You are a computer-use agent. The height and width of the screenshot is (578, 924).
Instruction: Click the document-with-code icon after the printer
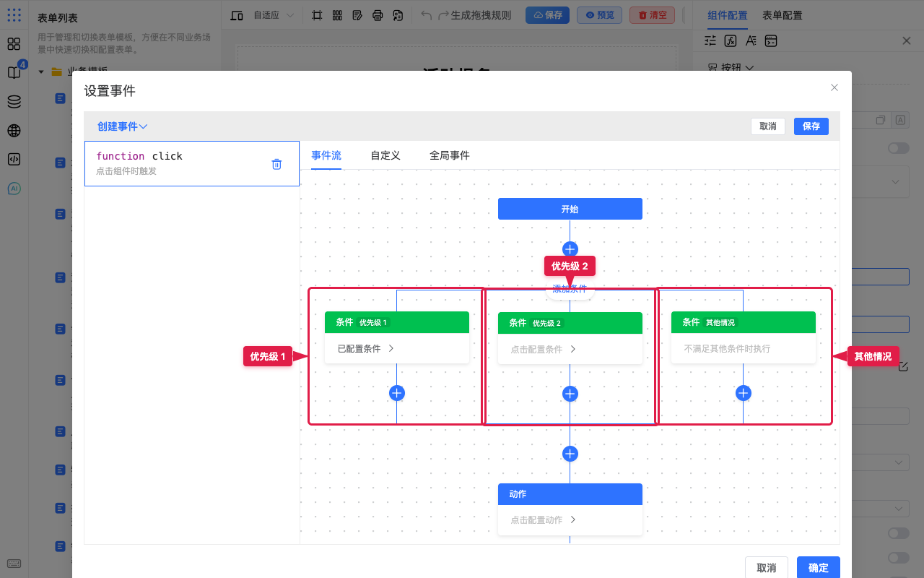pyautogui.click(x=398, y=15)
